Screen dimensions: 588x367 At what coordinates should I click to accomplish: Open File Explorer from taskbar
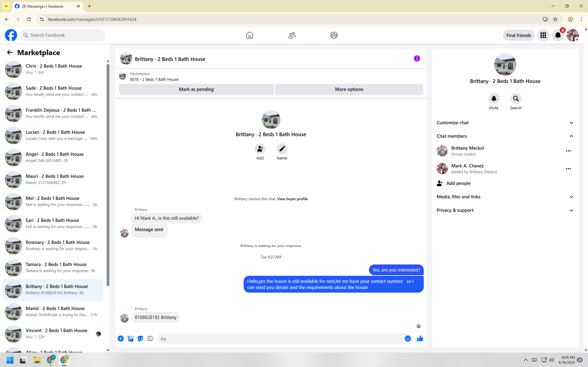coord(37,360)
